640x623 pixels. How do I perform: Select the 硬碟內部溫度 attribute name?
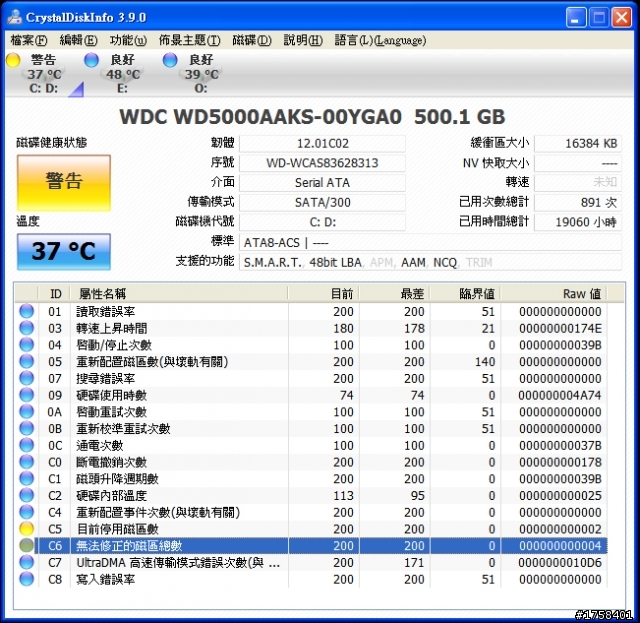(112, 496)
